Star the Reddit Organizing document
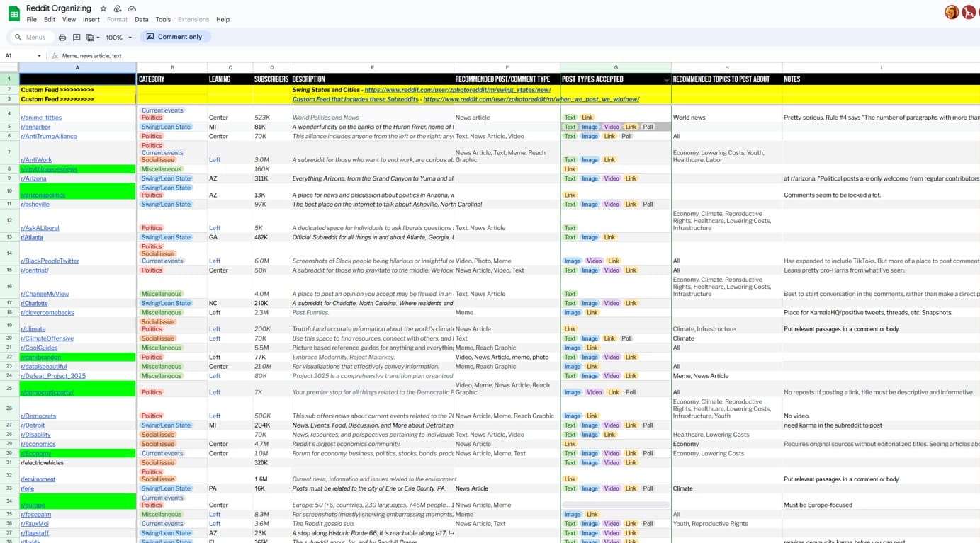 pos(103,8)
